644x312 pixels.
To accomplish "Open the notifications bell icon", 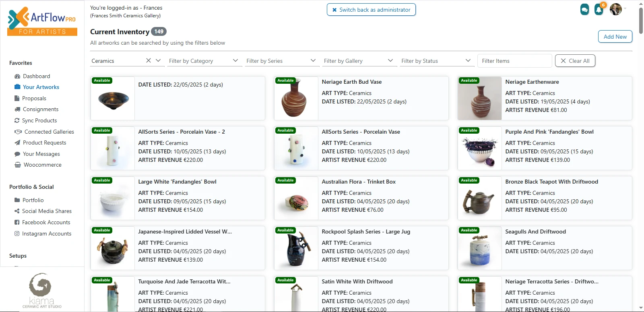I will pos(599,9).
